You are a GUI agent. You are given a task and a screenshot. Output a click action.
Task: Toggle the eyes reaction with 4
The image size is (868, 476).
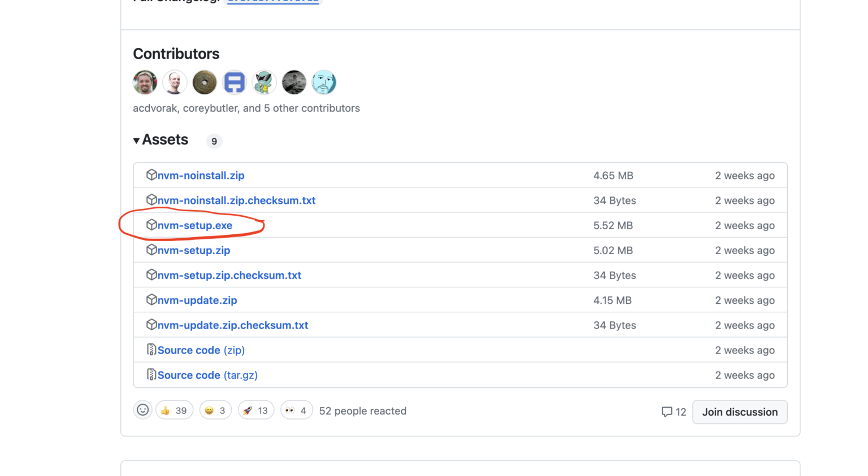tap(297, 411)
